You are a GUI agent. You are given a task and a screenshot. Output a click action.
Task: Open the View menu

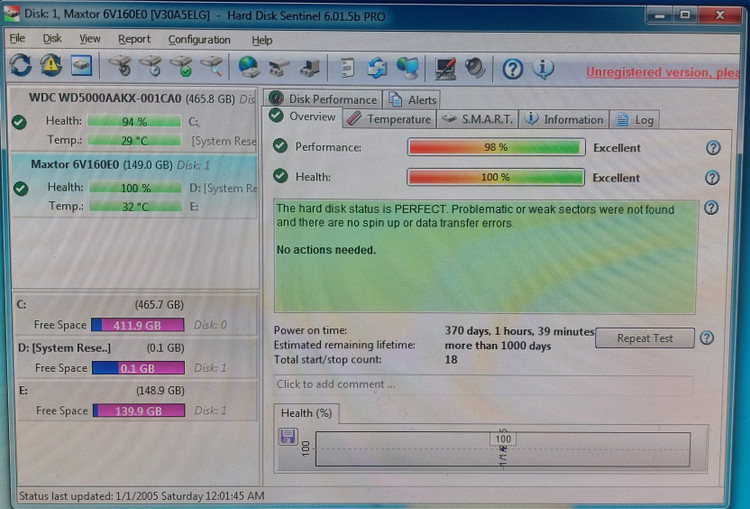tap(90, 39)
